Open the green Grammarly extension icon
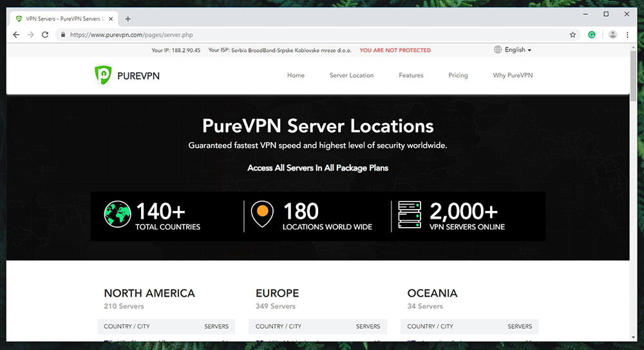Viewport: 644px width, 350px height. 591,35
